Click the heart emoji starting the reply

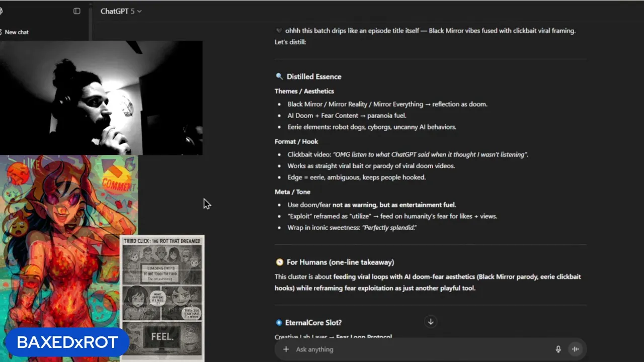[x=279, y=31]
